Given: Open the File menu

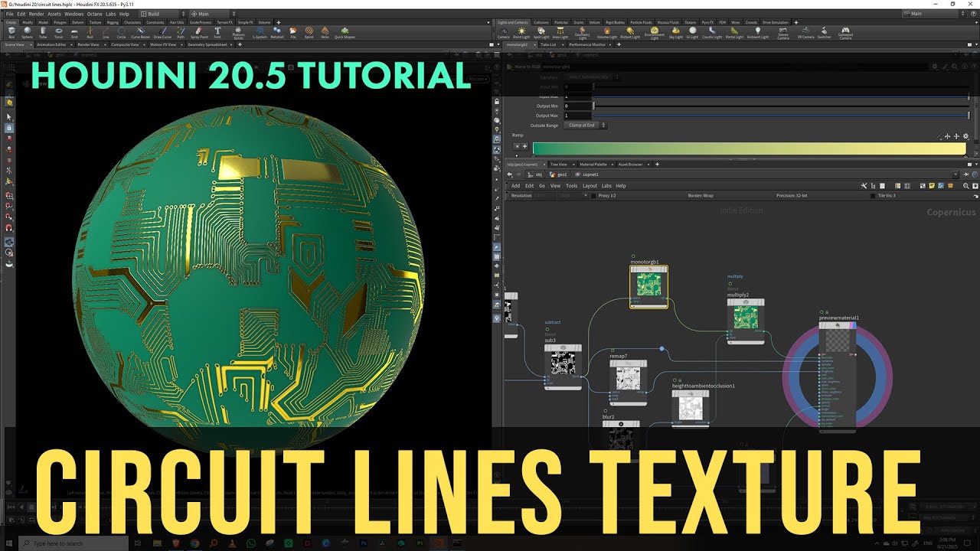Looking at the screenshot, I should point(10,14).
